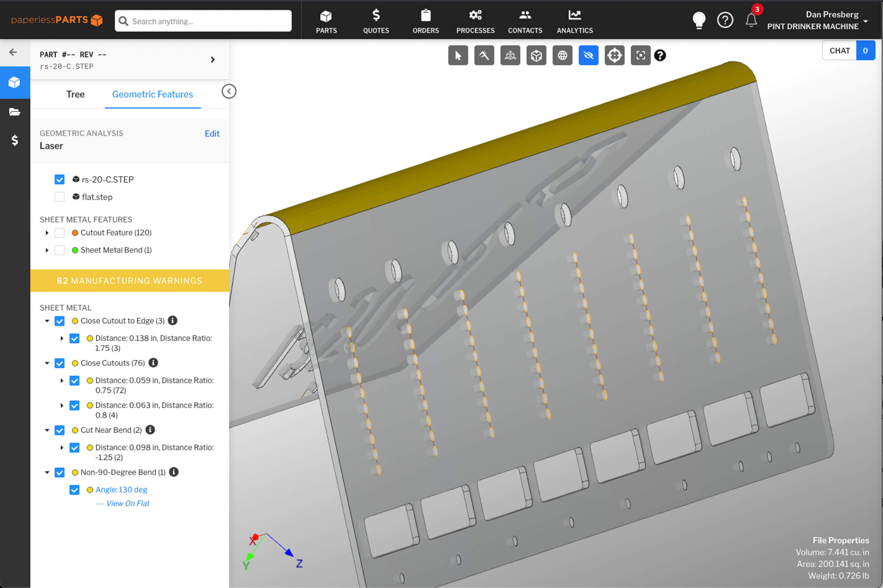Show info for Cut Near Bend
The height and width of the screenshot is (588, 883).
click(x=150, y=430)
